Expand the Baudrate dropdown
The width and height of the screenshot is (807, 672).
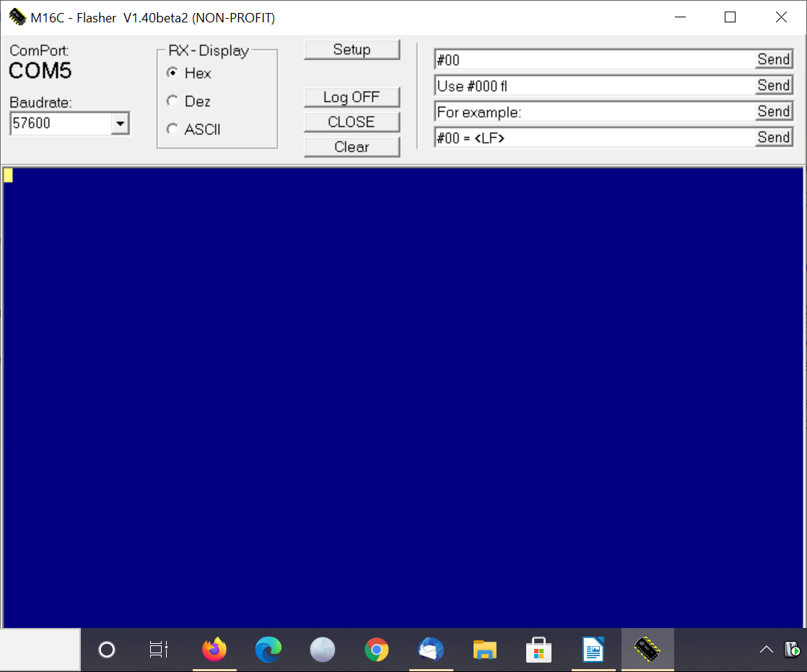click(121, 123)
